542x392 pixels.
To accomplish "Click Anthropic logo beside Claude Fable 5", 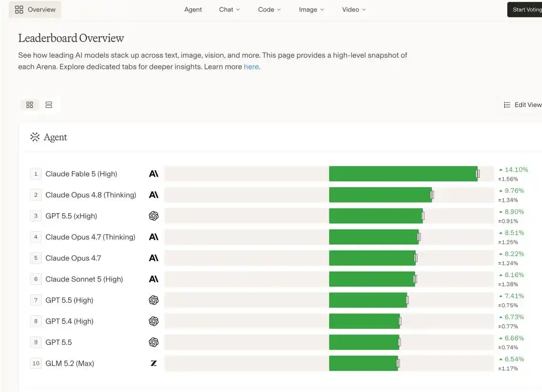I will pyautogui.click(x=154, y=174).
